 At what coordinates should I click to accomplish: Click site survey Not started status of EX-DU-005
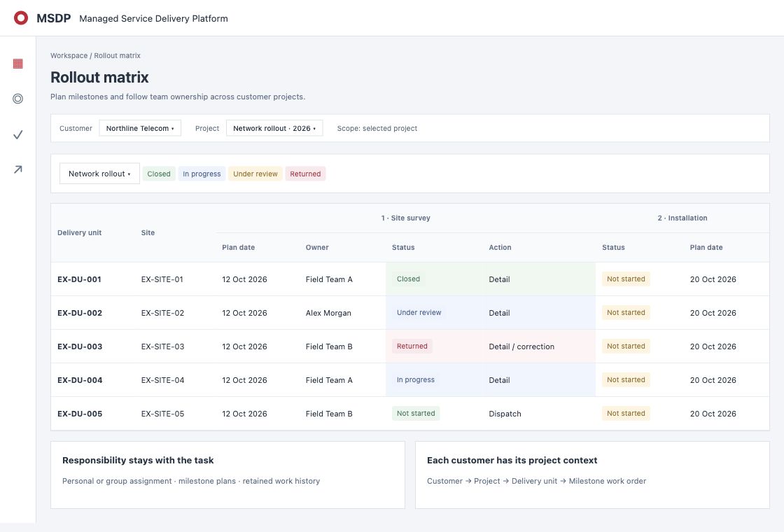(416, 413)
